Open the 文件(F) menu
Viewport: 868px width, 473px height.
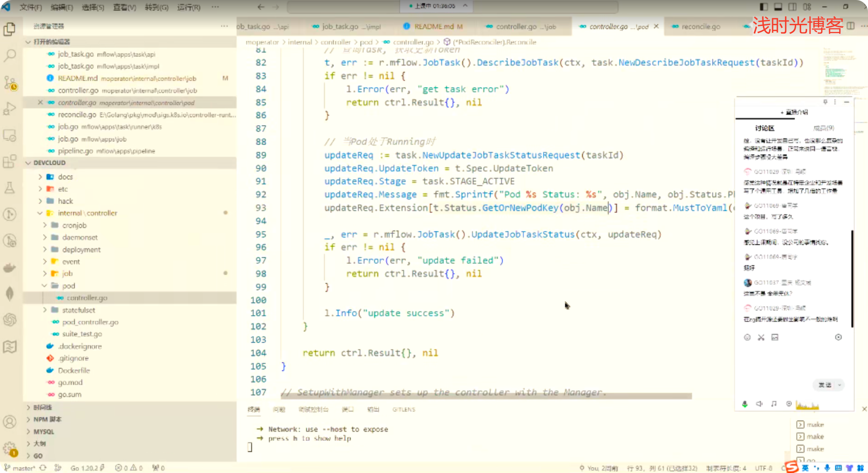pos(31,7)
